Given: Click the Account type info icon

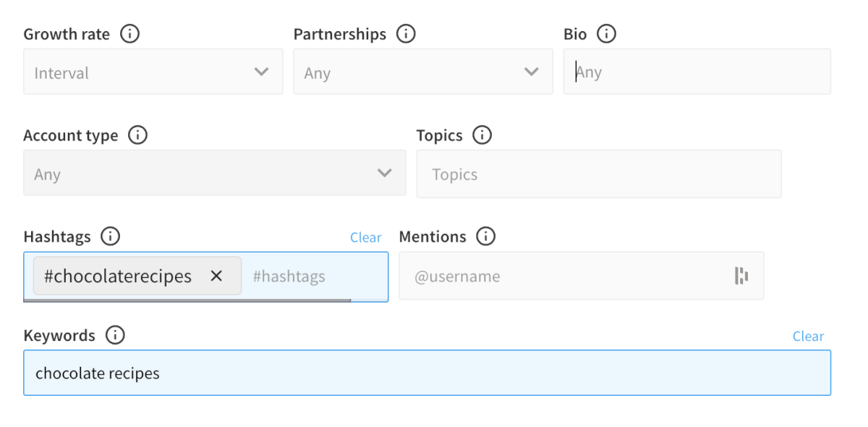Looking at the screenshot, I should click(x=137, y=135).
